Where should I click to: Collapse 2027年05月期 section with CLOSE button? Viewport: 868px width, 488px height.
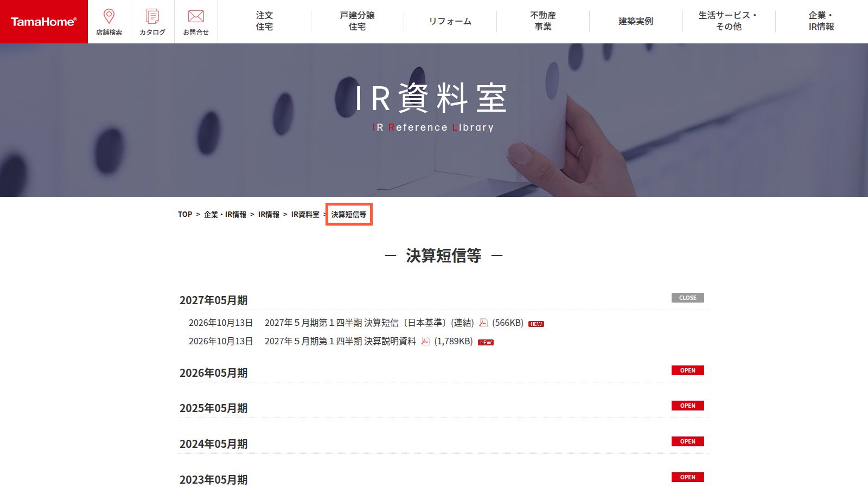[x=687, y=298]
